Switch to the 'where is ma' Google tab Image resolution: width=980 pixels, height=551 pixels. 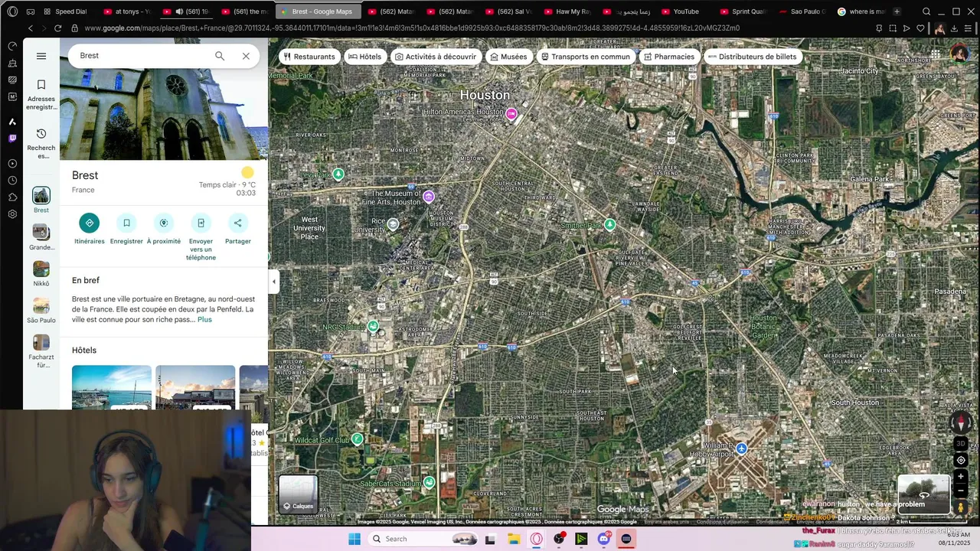pyautogui.click(x=860, y=11)
